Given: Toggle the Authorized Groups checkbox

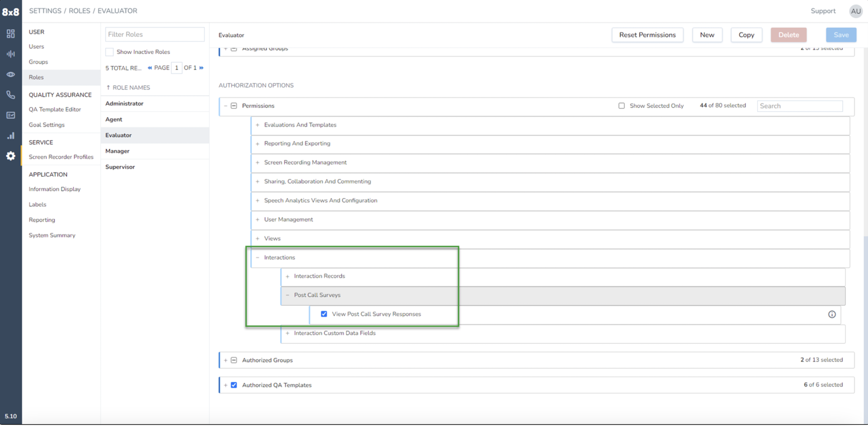Looking at the screenshot, I should 234,360.
